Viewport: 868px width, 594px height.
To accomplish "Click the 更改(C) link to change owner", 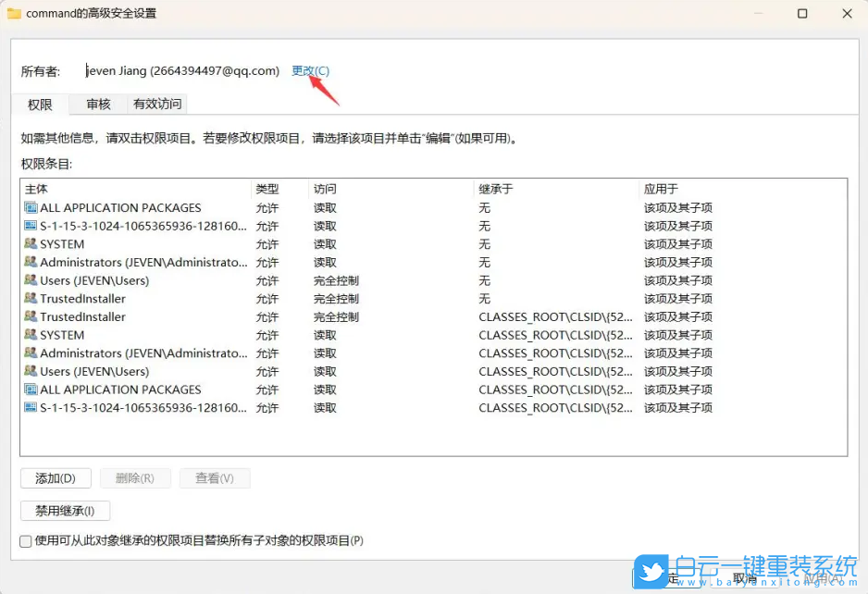I will [x=311, y=70].
